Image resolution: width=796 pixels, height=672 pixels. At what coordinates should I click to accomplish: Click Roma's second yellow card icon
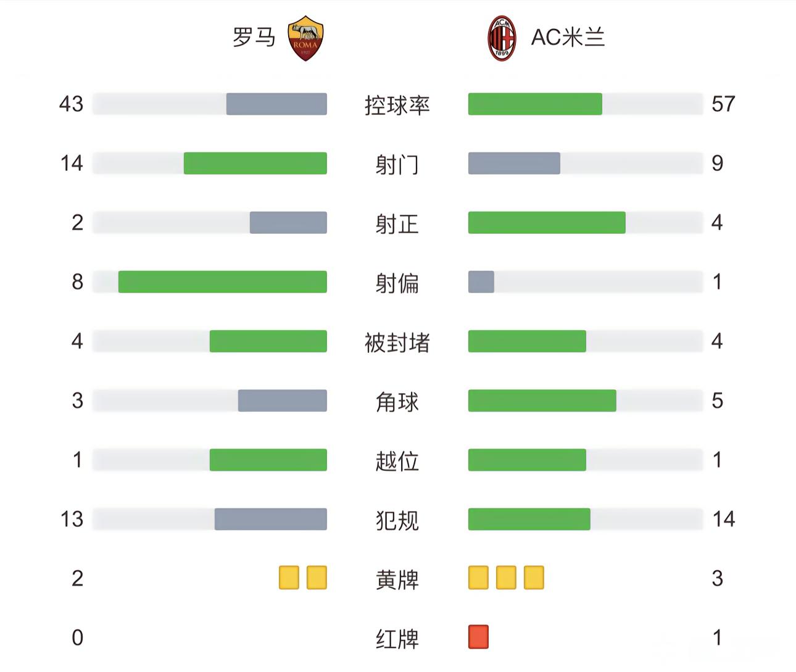(x=317, y=578)
